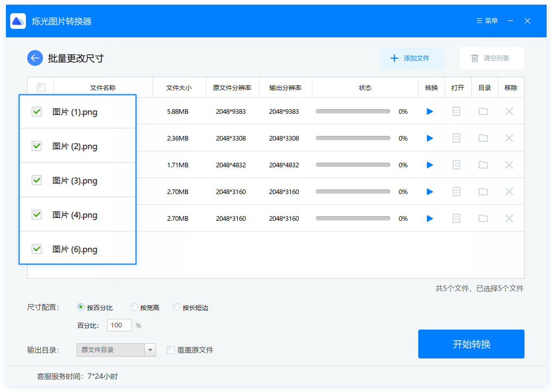Click the 百分比 input field showing 100

pyautogui.click(x=119, y=325)
